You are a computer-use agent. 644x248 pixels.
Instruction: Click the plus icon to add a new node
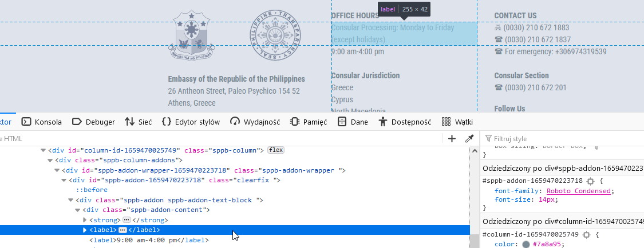452,138
